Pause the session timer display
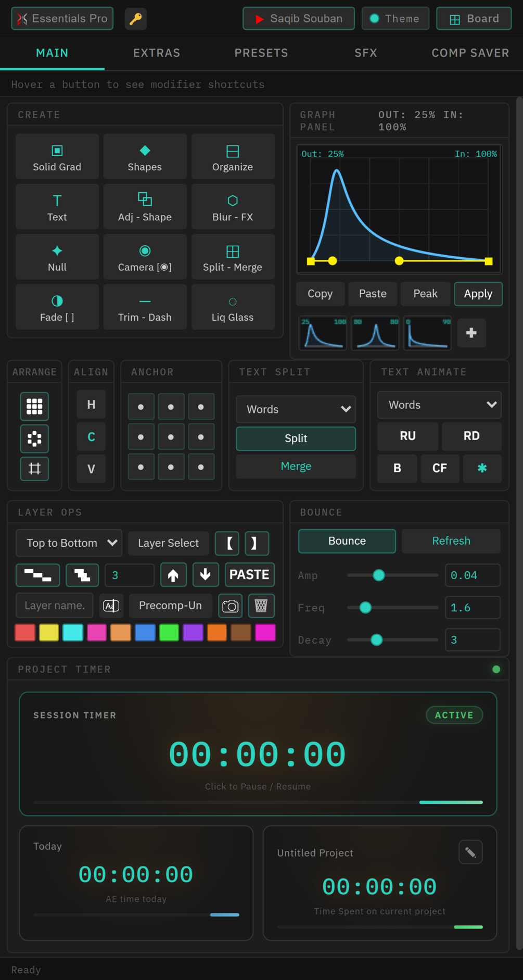 [x=258, y=754]
